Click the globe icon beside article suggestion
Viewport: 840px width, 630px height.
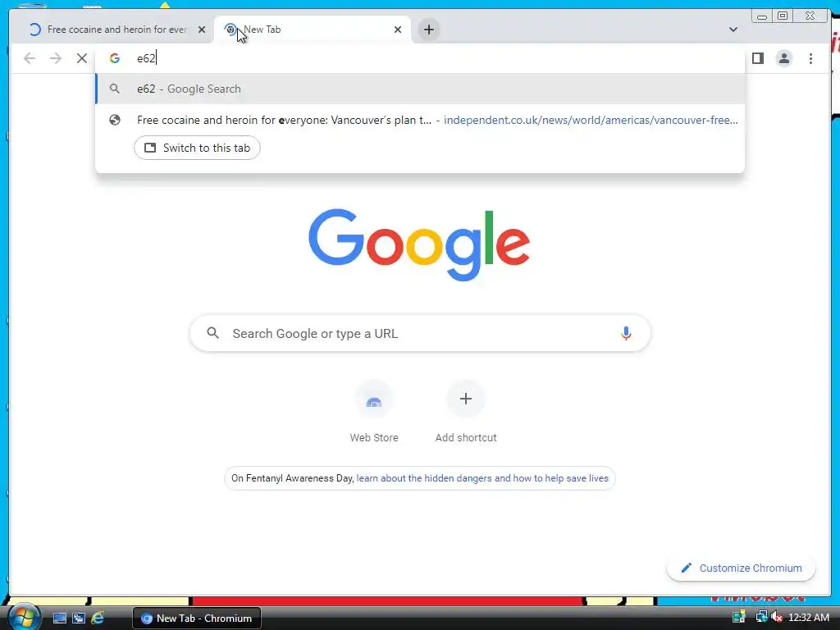[x=115, y=120]
